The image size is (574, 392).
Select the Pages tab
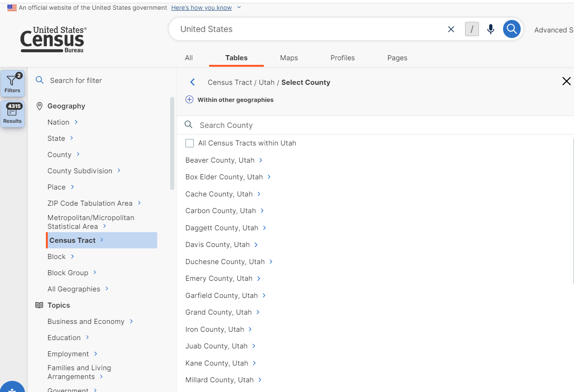397,58
